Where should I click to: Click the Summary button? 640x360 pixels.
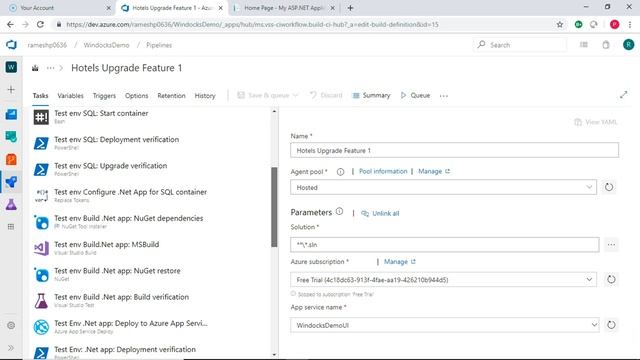(371, 95)
